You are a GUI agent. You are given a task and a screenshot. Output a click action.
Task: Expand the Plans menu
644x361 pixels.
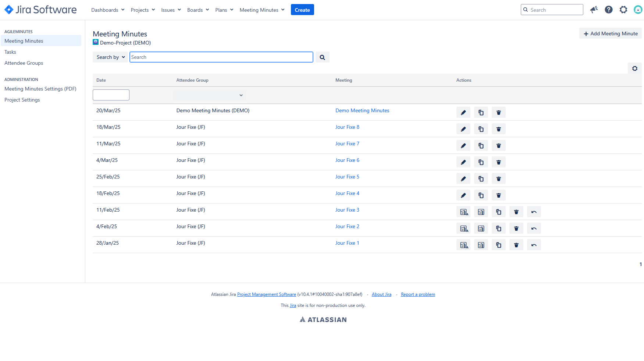coord(224,10)
